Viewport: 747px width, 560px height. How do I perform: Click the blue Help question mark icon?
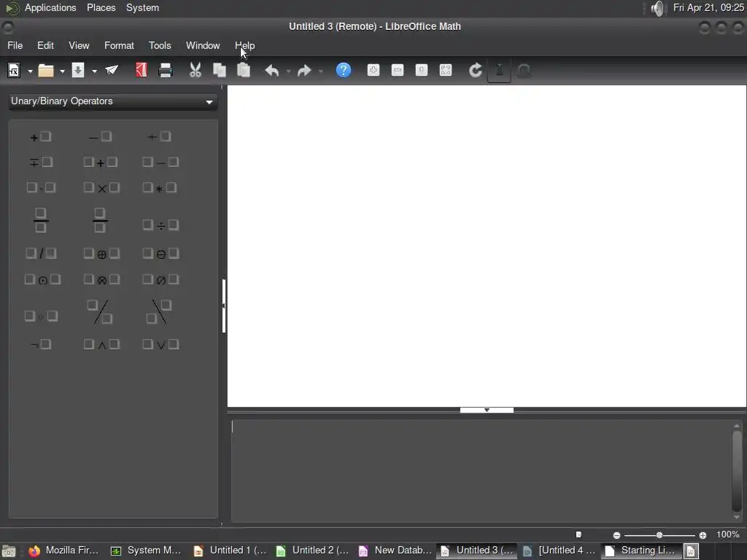344,71
